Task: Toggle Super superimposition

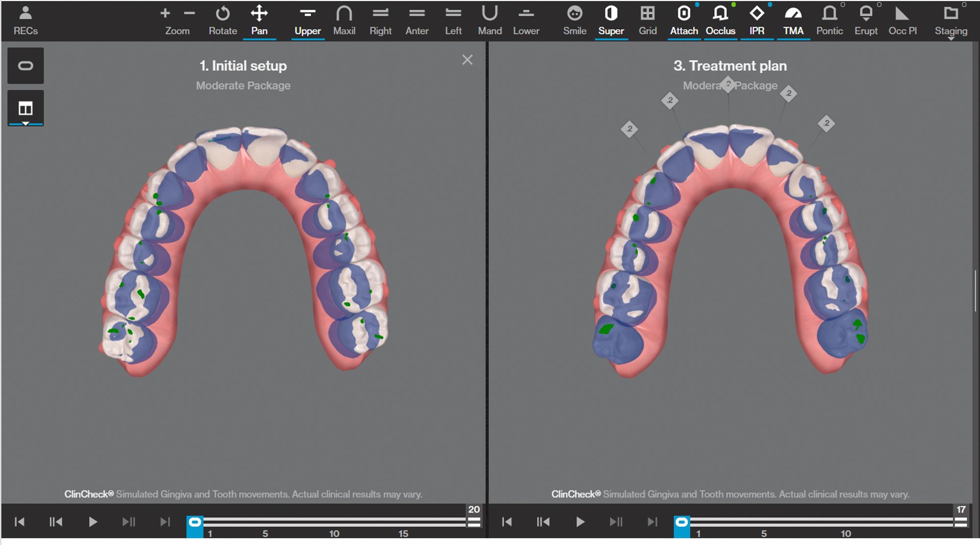Action: pyautogui.click(x=611, y=21)
